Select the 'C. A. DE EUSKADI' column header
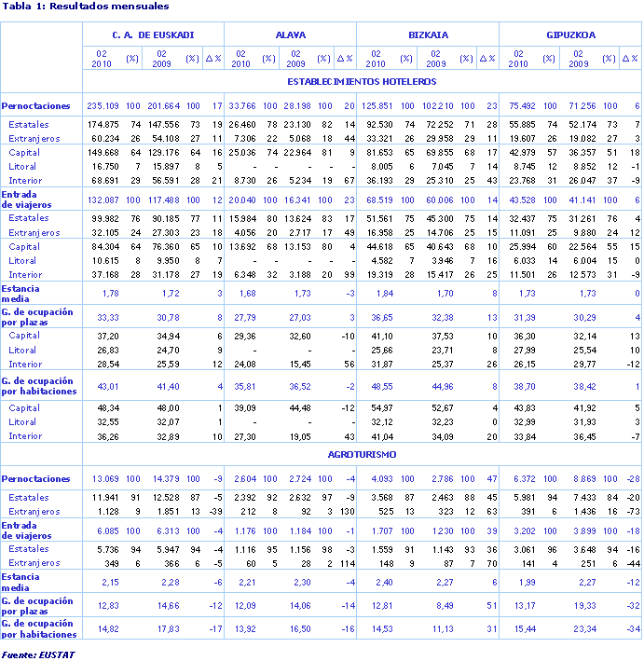644x661 pixels. click(153, 34)
